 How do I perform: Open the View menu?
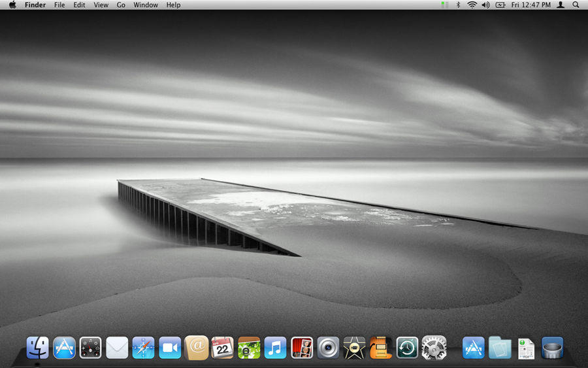click(101, 5)
